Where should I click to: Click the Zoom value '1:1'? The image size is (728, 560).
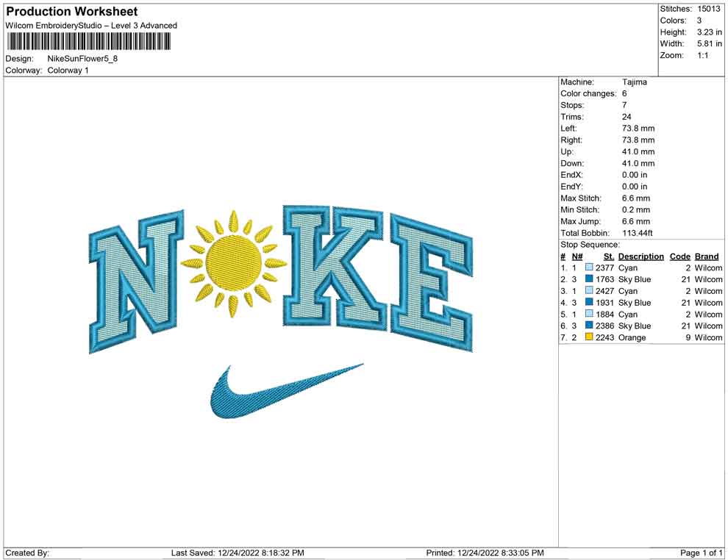point(703,55)
